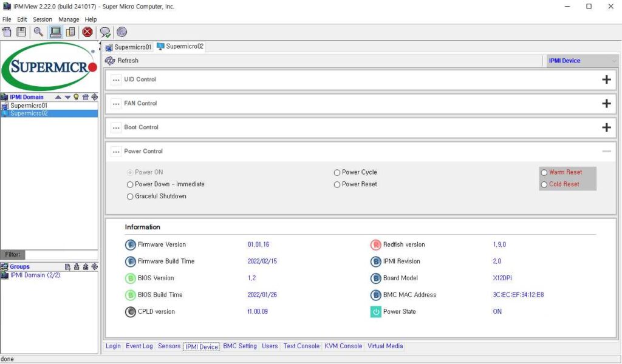Viewport: 622px width, 364px height.
Task: Select IPMI Domain (2/2) under Groups
Action: [35, 275]
